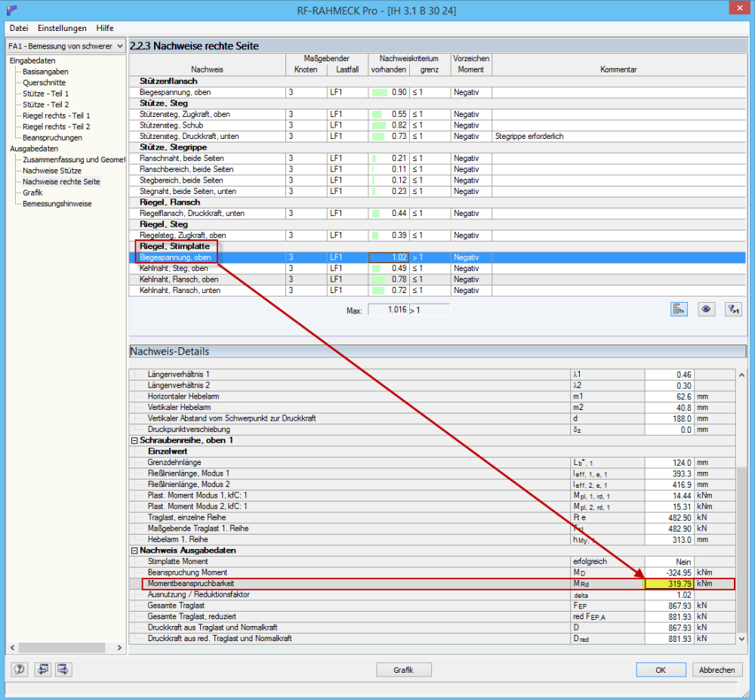
Task: Click the RF-RAHMECK program icon in the titlebar
Action: [11, 10]
